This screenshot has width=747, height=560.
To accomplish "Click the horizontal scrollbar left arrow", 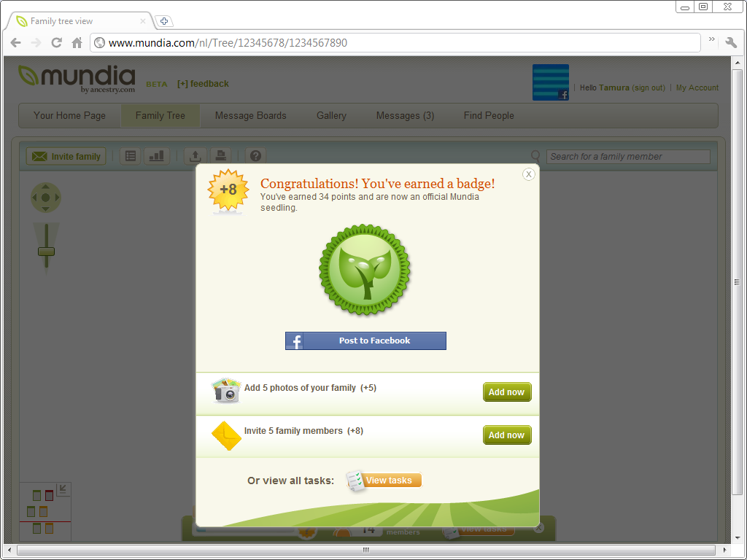I will [x=9, y=550].
